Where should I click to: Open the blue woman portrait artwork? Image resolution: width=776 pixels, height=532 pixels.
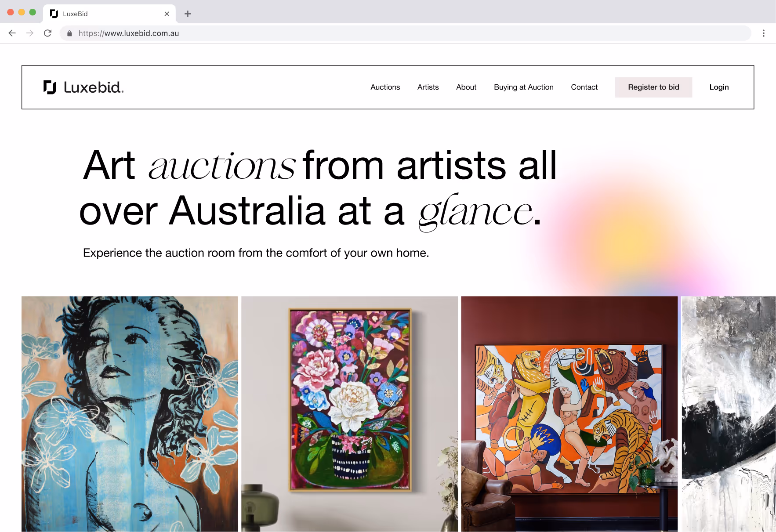point(130,414)
